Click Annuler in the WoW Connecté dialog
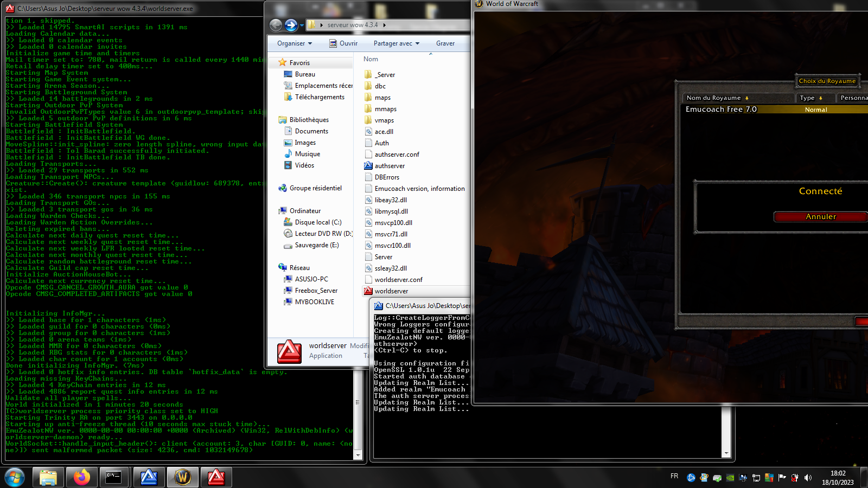 coord(820,217)
